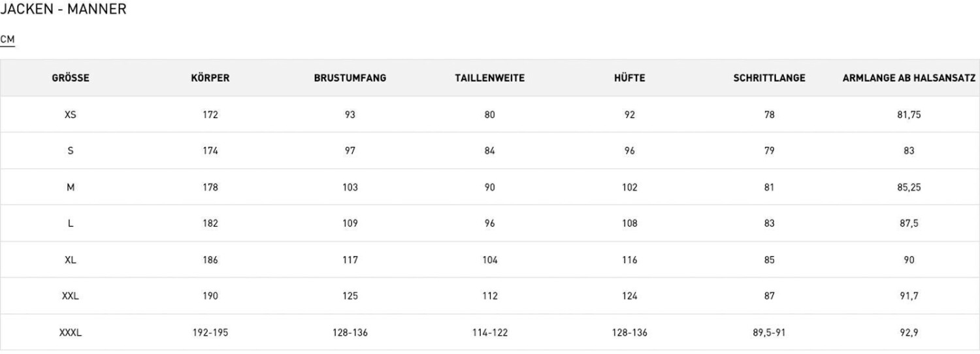Click the Hüfte column header

point(630,78)
